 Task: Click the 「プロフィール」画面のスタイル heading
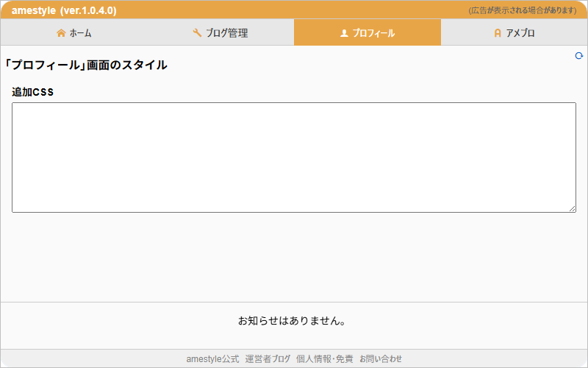tap(86, 65)
